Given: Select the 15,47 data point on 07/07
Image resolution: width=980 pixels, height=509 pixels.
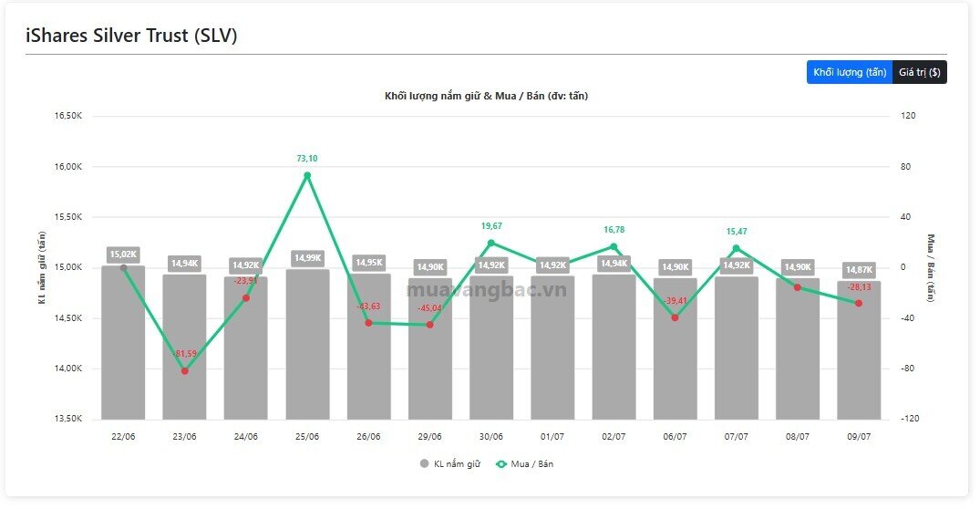Looking at the screenshot, I should [736, 248].
